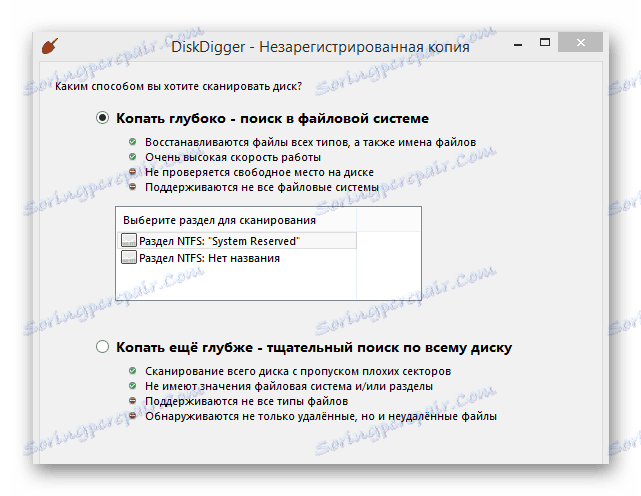Click text "Обнаруживаются не только удалённые, но и неудалённые файлы"
The height and width of the screenshot is (496, 641).
click(x=321, y=416)
